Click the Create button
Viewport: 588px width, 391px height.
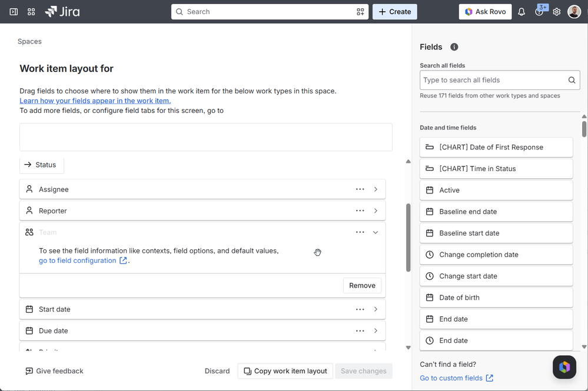click(x=394, y=12)
